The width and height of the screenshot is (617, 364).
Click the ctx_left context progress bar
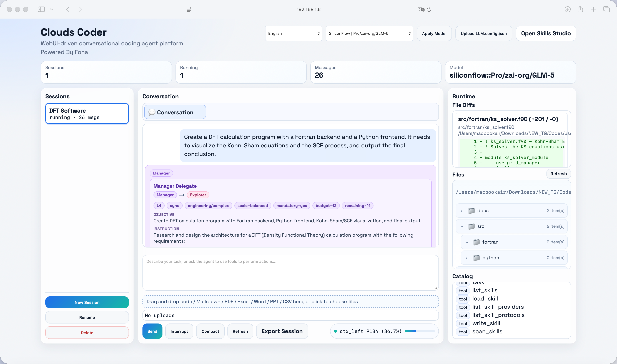pyautogui.click(x=420, y=331)
